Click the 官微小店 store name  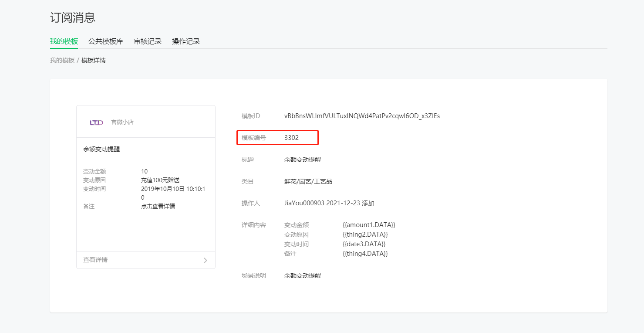click(122, 122)
